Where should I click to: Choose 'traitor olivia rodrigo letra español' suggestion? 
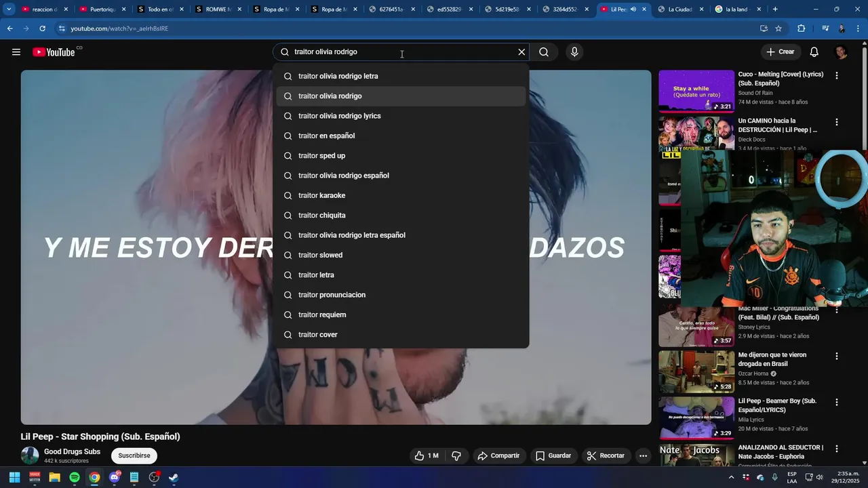click(x=401, y=235)
